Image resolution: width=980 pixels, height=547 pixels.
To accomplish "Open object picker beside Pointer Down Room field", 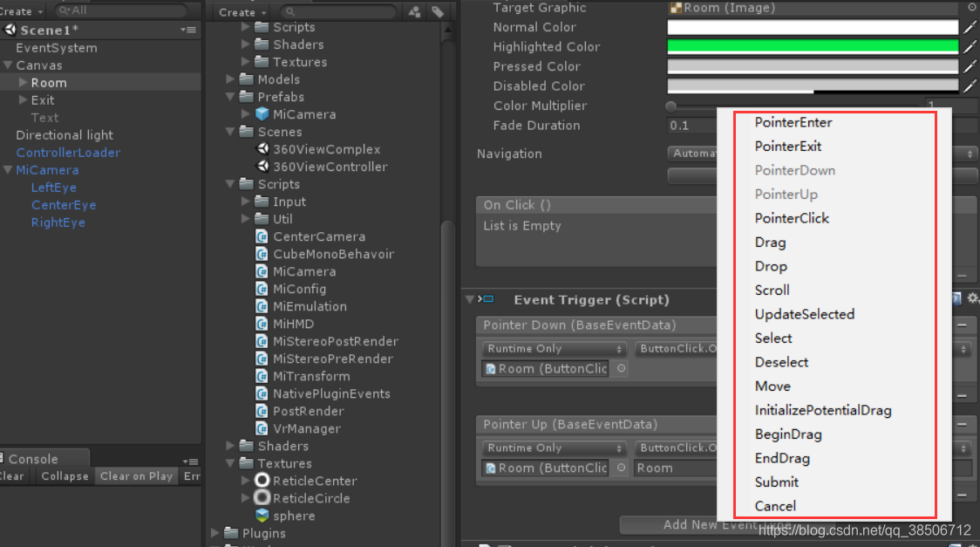I will [x=622, y=369].
